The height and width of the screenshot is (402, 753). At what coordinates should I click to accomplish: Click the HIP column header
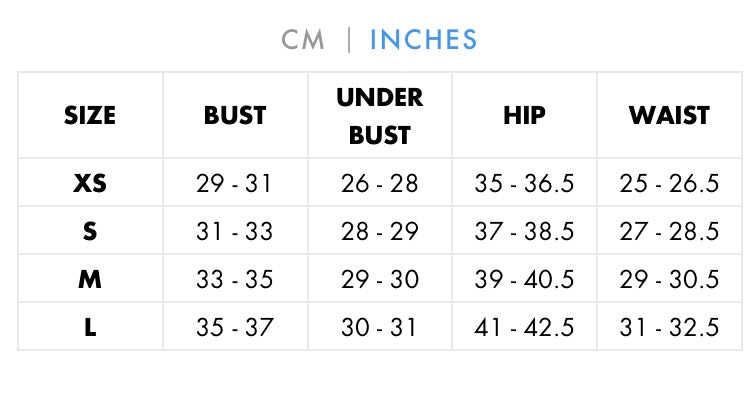click(x=524, y=115)
